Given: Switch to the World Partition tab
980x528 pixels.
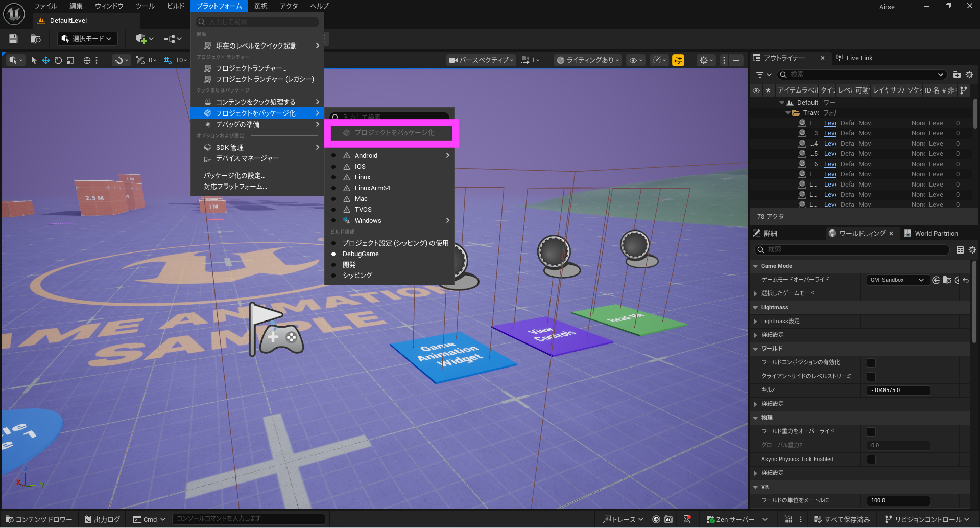Looking at the screenshot, I should click(x=936, y=234).
